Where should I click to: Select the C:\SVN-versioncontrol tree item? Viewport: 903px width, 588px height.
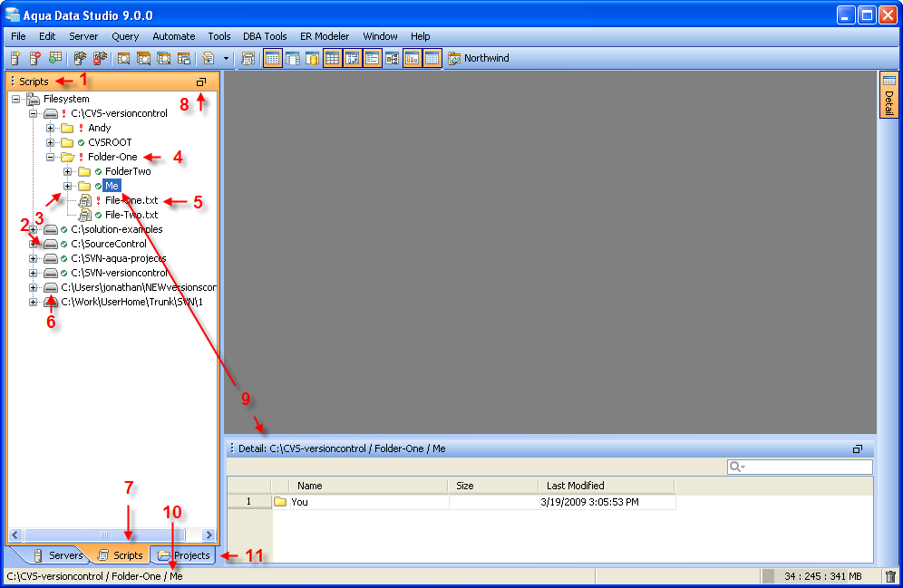(119, 273)
